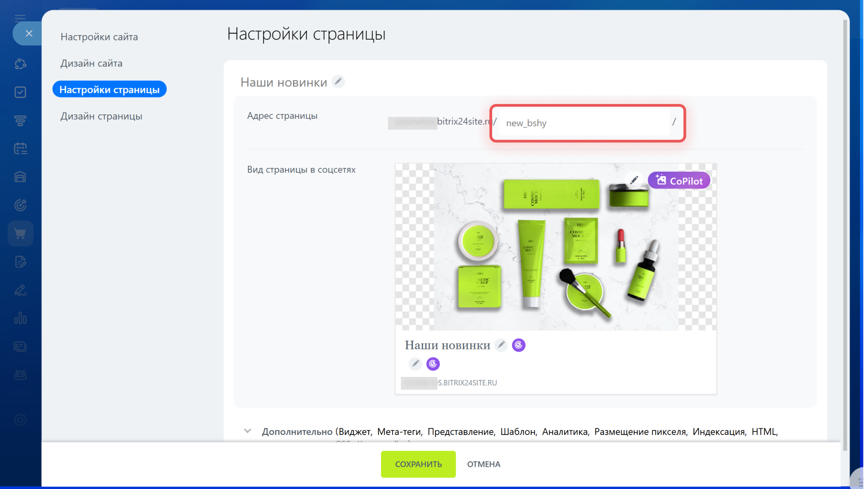
Task: Open the analytics bar chart sidebar icon
Action: coord(20,318)
